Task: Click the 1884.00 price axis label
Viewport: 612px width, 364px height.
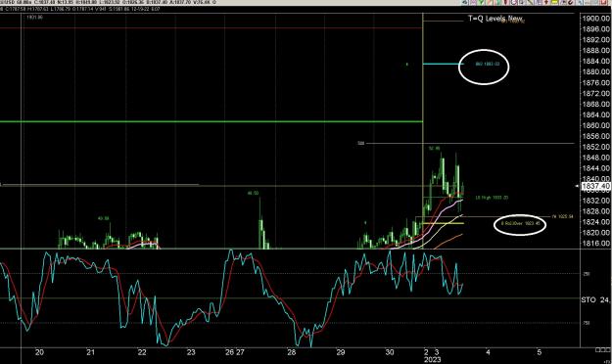Action: tap(596, 62)
